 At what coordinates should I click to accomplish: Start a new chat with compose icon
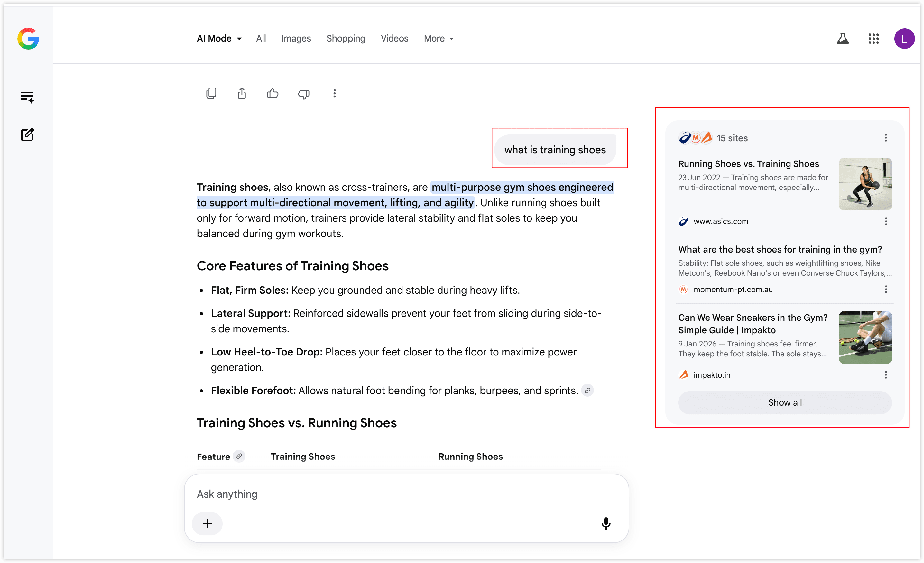[27, 134]
